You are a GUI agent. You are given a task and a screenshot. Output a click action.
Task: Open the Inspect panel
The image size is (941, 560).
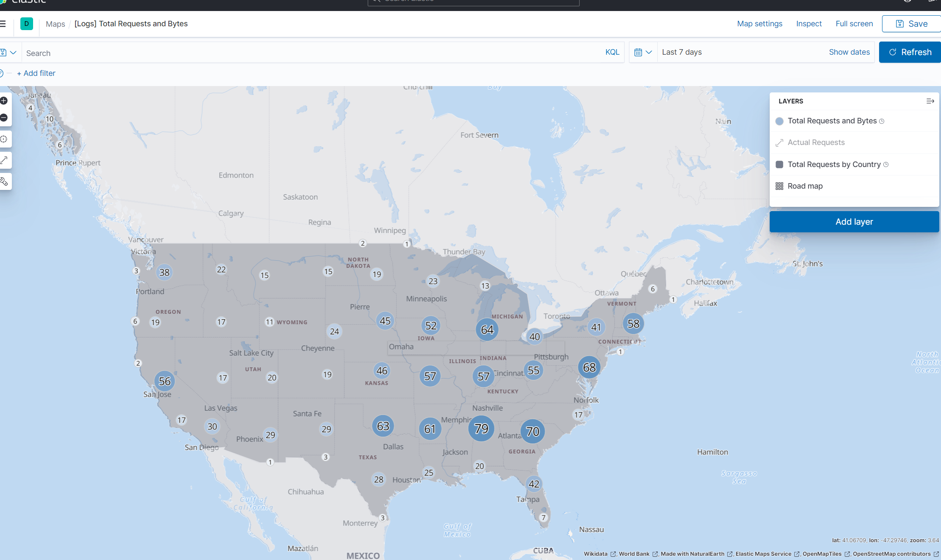tap(809, 24)
